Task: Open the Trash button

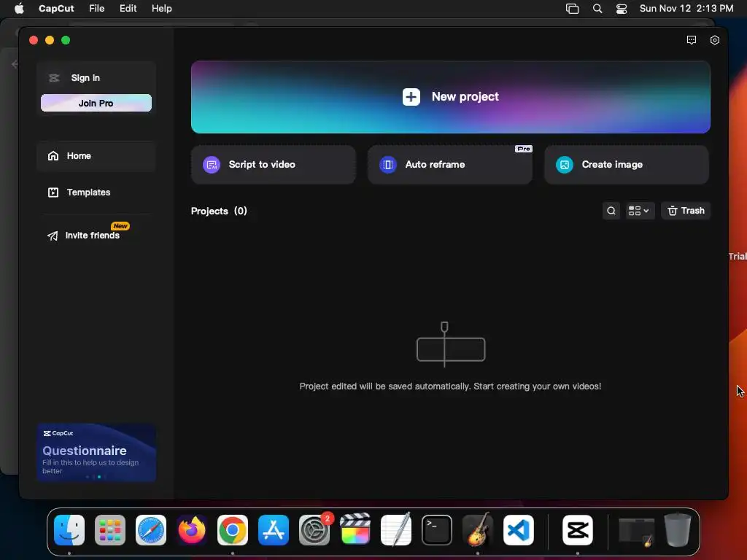Action: (686, 211)
